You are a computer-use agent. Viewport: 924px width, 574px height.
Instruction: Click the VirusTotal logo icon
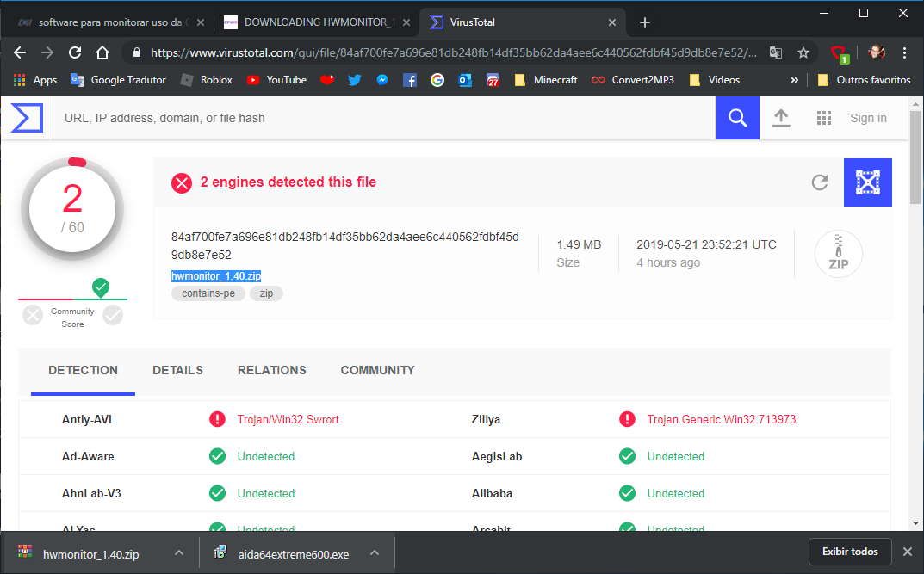click(x=27, y=118)
